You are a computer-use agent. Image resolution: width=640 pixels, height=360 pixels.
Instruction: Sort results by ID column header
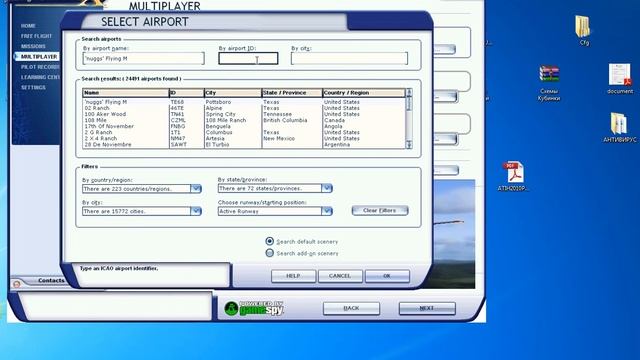click(x=187, y=93)
